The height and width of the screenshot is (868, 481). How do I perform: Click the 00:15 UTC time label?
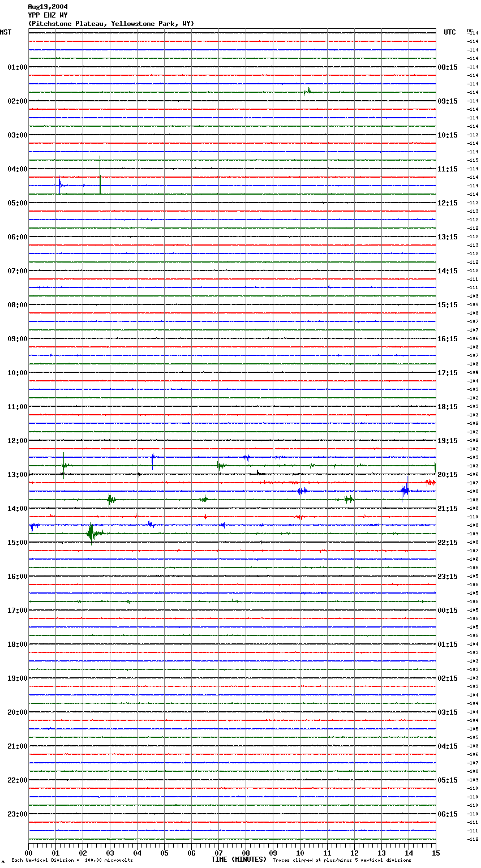[448, 611]
